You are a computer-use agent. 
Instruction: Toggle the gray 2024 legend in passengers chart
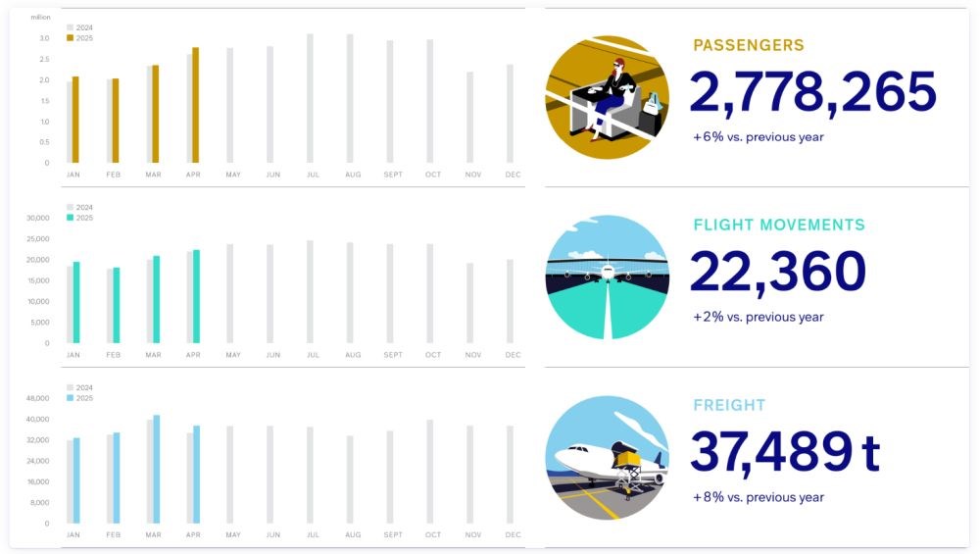[80, 27]
